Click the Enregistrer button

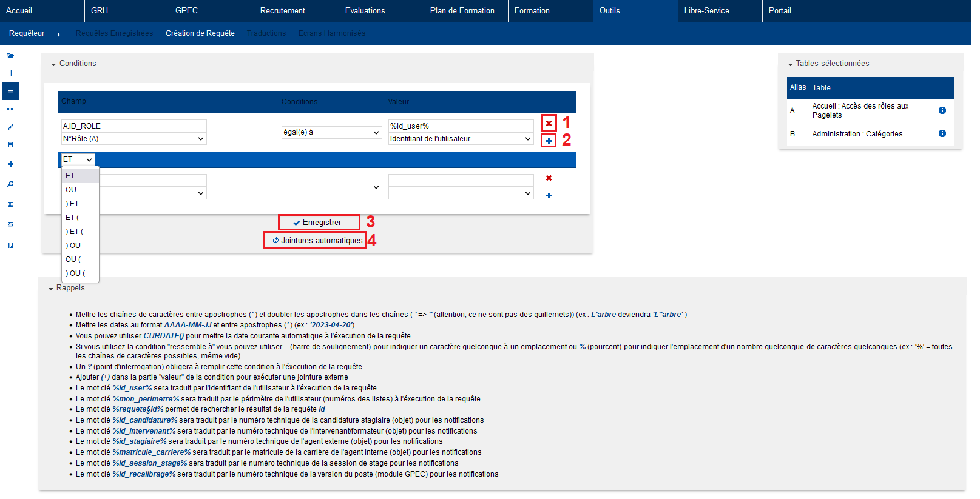point(319,223)
